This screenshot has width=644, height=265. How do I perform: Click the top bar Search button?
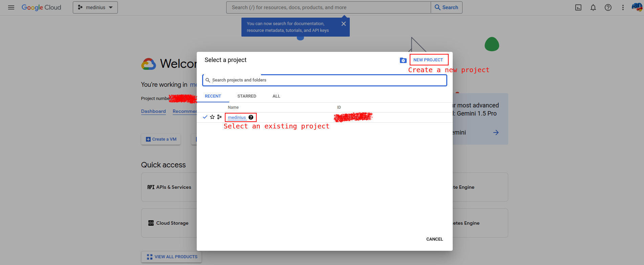point(446,7)
